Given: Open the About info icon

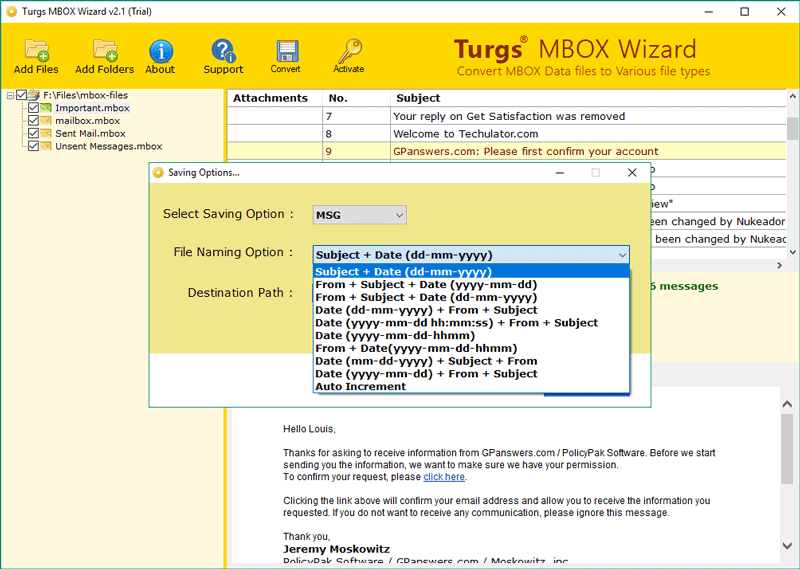Looking at the screenshot, I should click(161, 52).
